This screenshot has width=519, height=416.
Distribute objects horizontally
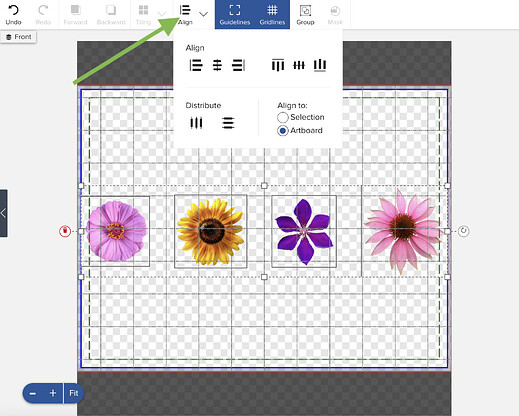click(x=196, y=123)
